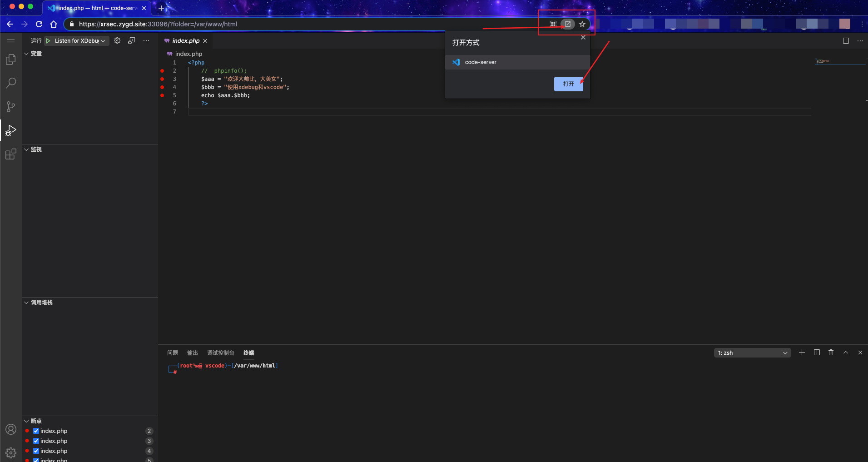Image resolution: width=868 pixels, height=462 pixels.
Task: Open the Extensions view
Action: tap(11, 154)
